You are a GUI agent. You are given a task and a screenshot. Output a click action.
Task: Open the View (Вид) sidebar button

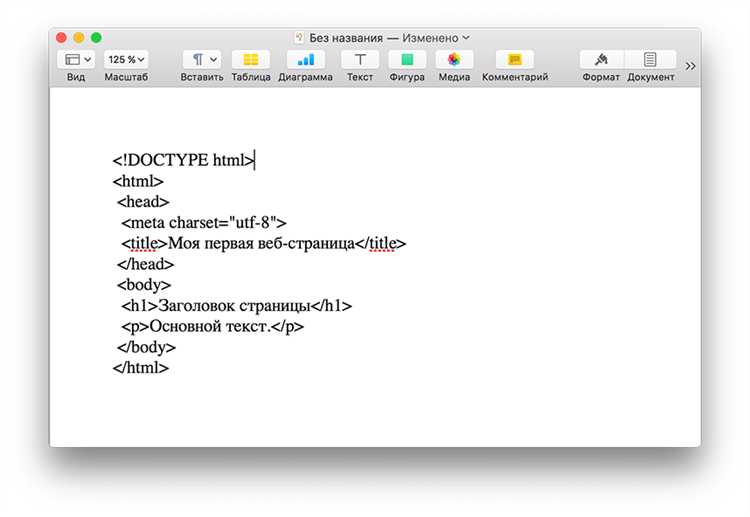[x=76, y=59]
